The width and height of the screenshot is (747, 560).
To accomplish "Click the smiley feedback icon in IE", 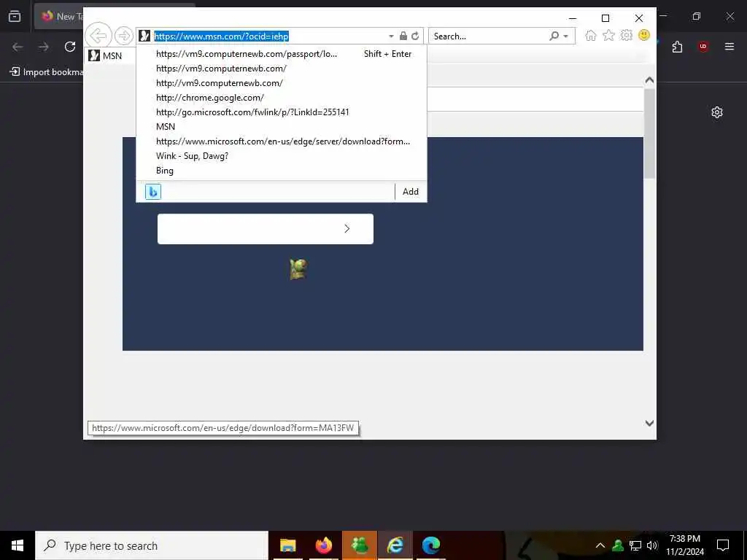I will click(x=644, y=35).
